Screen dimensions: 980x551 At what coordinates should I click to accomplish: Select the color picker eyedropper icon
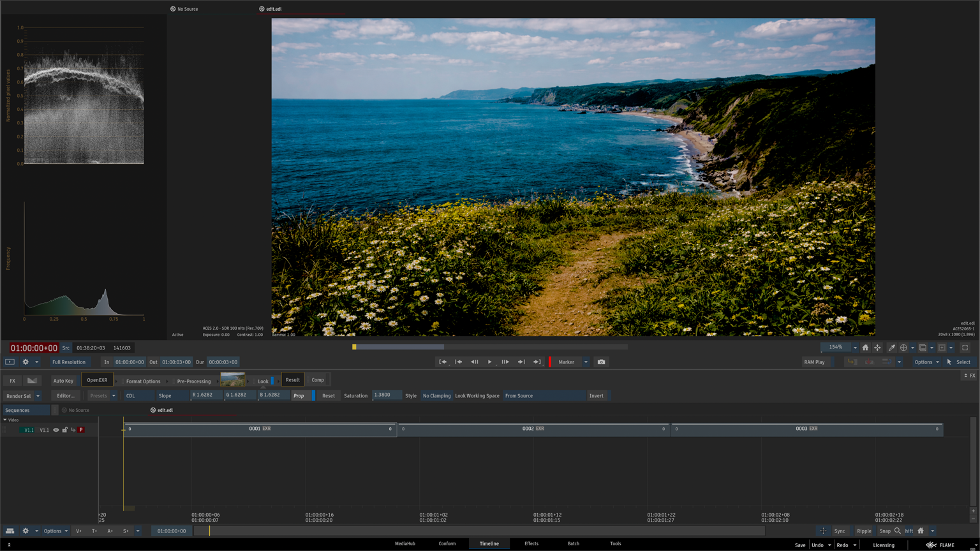pyautogui.click(x=892, y=348)
